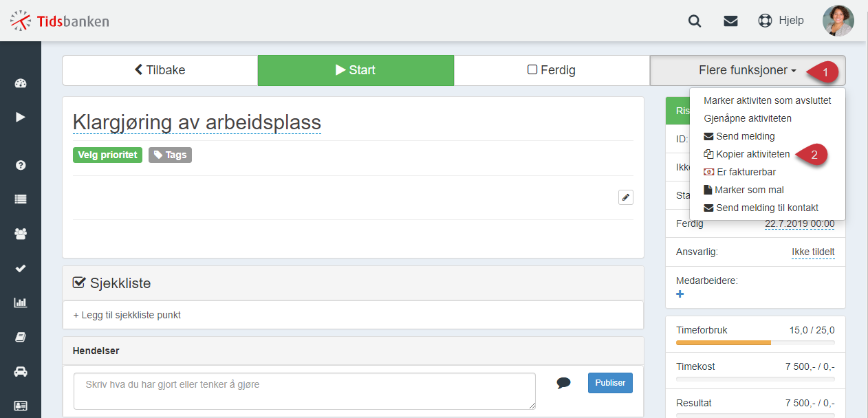The height and width of the screenshot is (418, 868).
Task: Toggle Er fakturerbar option
Action: [x=739, y=172]
